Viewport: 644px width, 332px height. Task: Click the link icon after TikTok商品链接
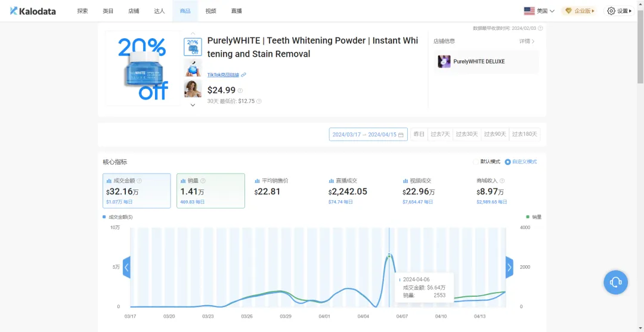(243, 75)
